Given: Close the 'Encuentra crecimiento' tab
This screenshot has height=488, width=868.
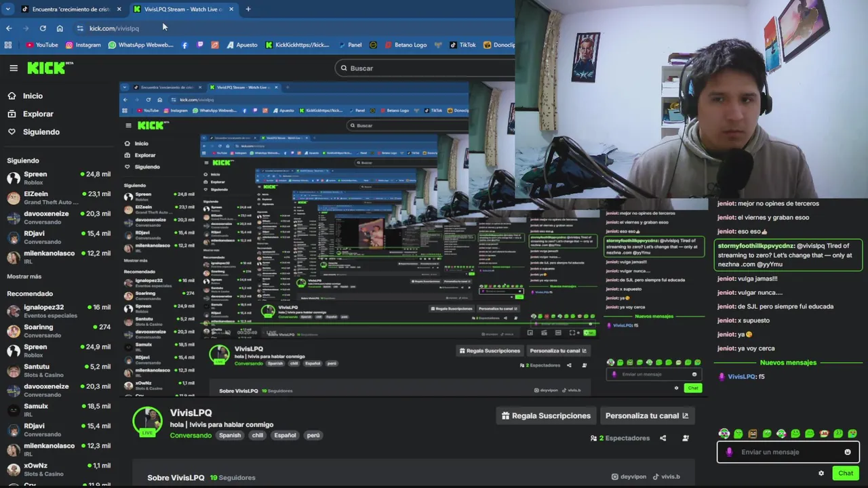Looking at the screenshot, I should coord(119,9).
